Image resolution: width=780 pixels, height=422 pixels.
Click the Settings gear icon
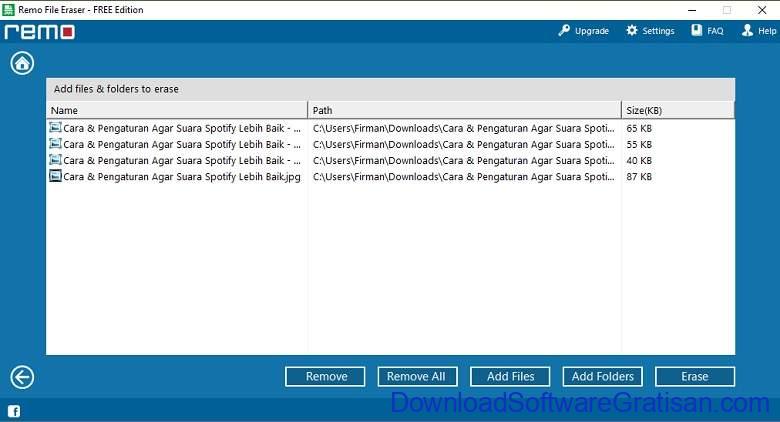click(x=632, y=30)
